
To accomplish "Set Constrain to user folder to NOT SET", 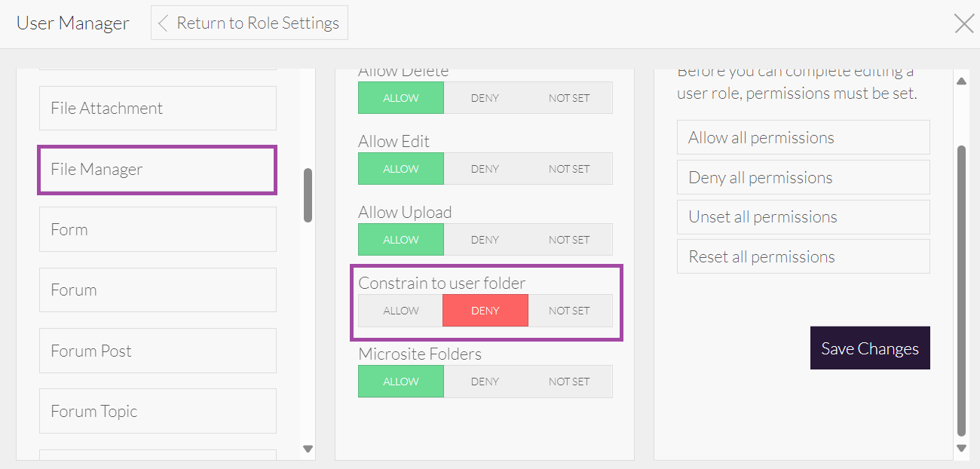I will [571, 310].
